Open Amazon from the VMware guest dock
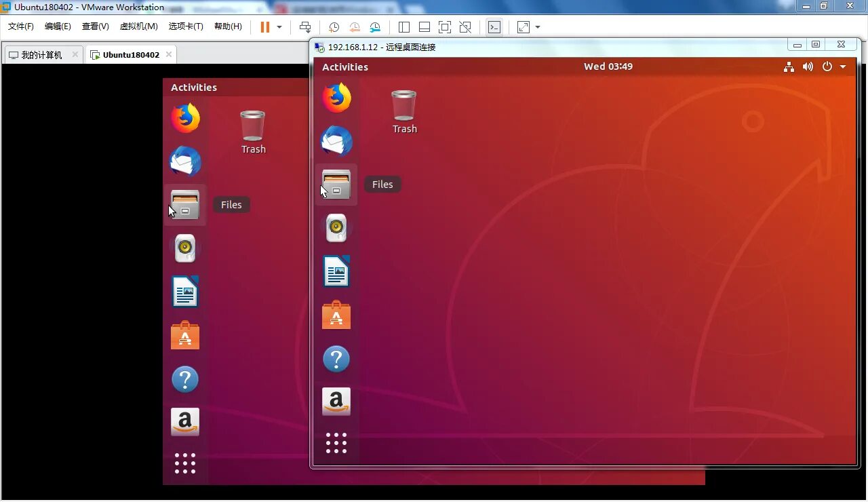This screenshot has width=868, height=502. (x=185, y=422)
